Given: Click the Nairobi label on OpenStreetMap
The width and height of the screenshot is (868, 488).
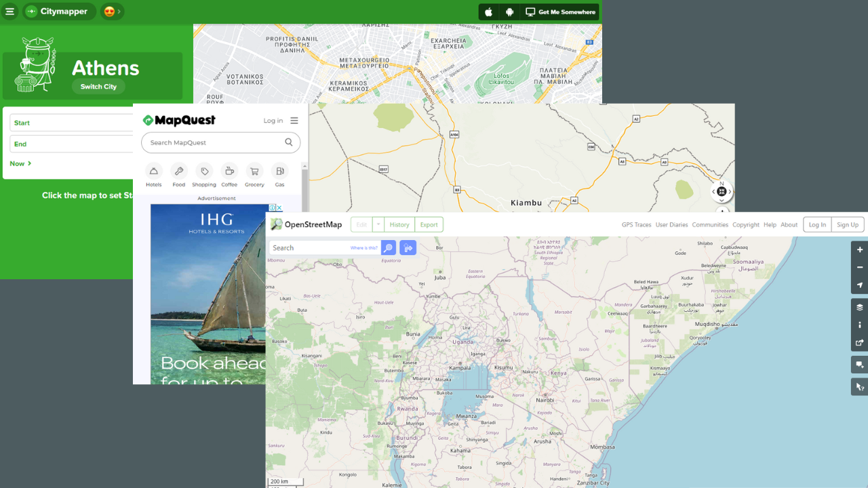Looking at the screenshot, I should [545, 400].
